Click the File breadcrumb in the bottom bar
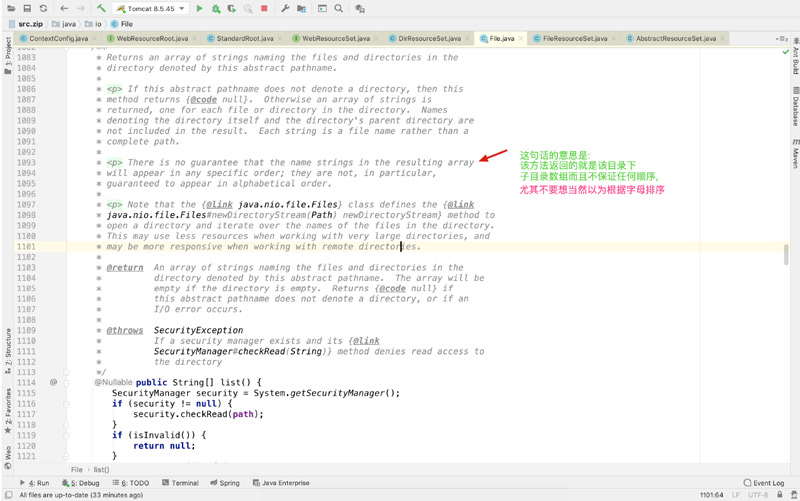 click(x=77, y=469)
